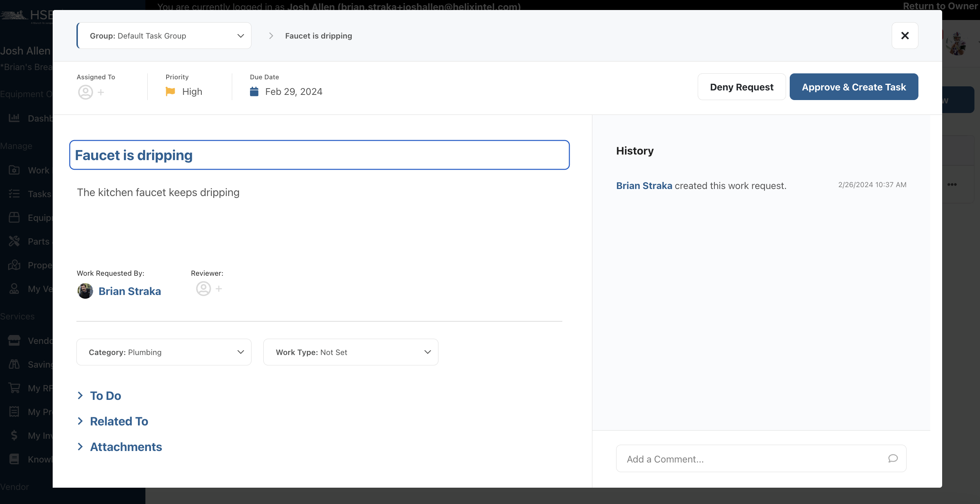Click the Add a Comment input field
This screenshot has height=504, width=980.
(761, 458)
